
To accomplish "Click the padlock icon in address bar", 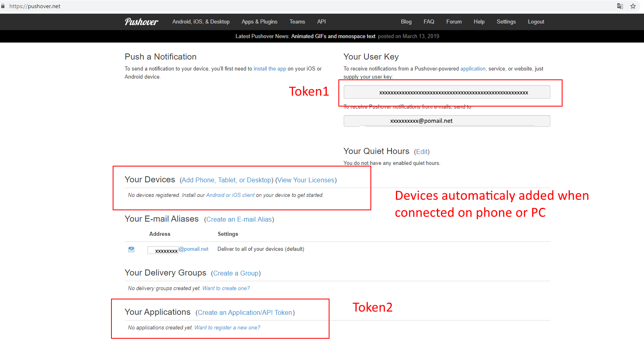I will 3,6.
